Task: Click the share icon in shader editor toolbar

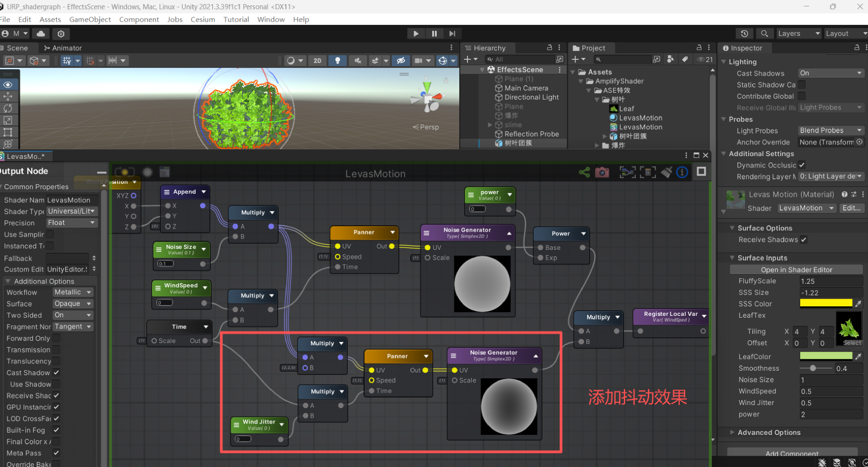Action: click(584, 172)
